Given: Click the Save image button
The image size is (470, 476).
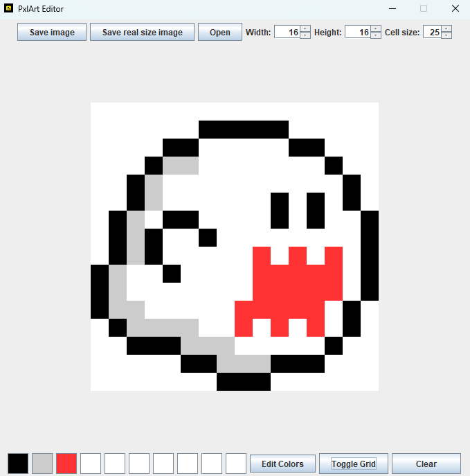Looking at the screenshot, I should (x=52, y=32).
